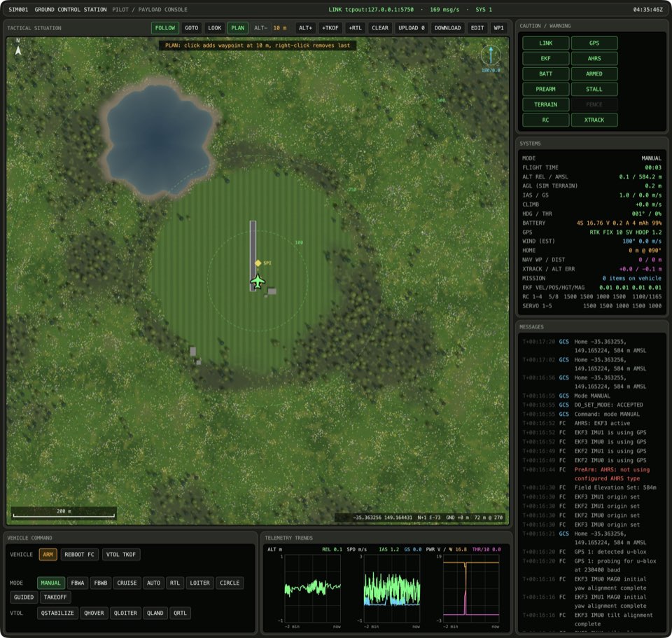Toggle PLAN waypoint mode

238,28
